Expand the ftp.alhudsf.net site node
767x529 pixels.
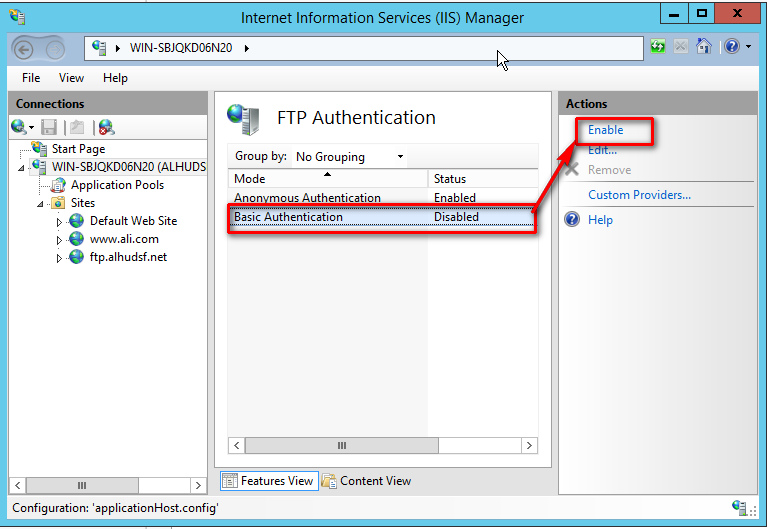point(60,258)
